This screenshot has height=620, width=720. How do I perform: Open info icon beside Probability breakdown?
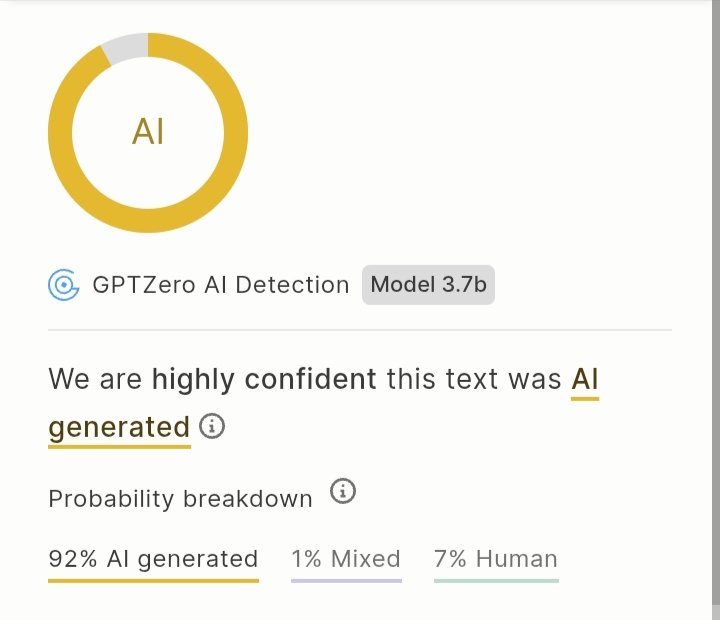tap(343, 491)
